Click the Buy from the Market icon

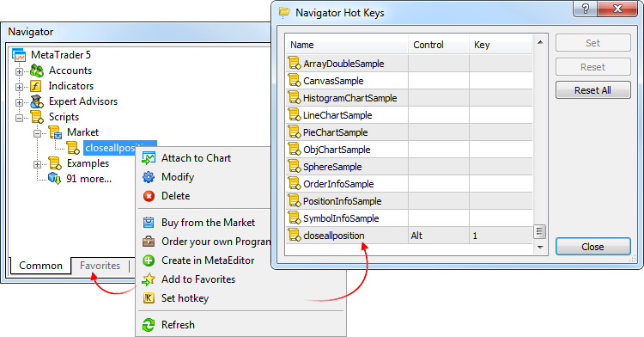(x=149, y=223)
